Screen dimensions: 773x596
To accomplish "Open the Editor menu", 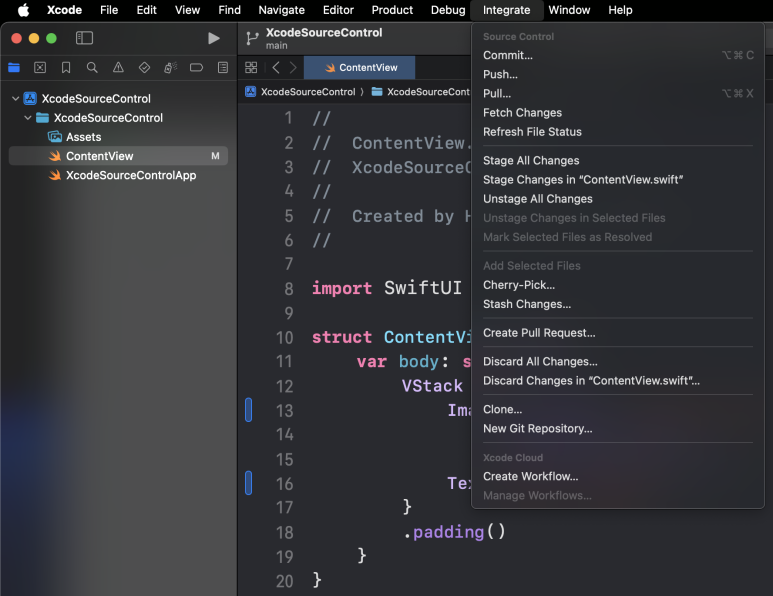I will tap(338, 10).
